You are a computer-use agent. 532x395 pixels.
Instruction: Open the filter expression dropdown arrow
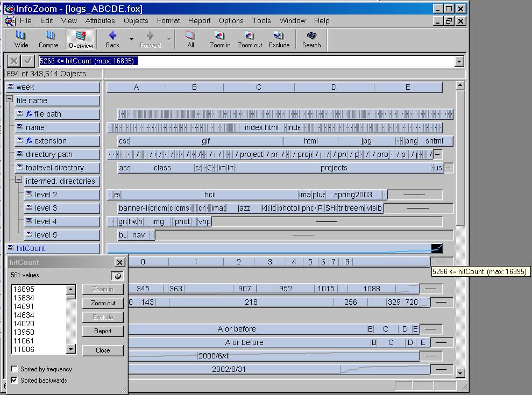point(459,62)
